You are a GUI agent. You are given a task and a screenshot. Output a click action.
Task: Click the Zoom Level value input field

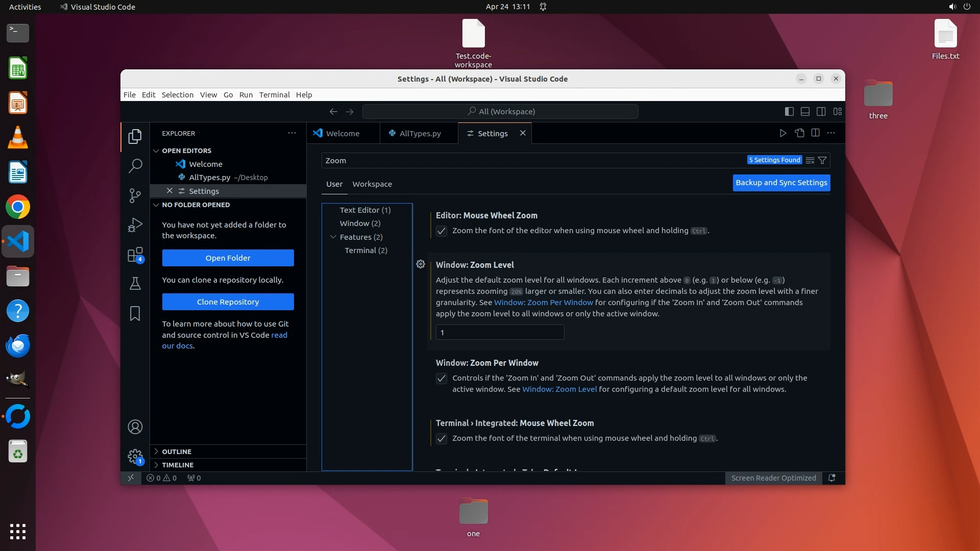tap(500, 333)
